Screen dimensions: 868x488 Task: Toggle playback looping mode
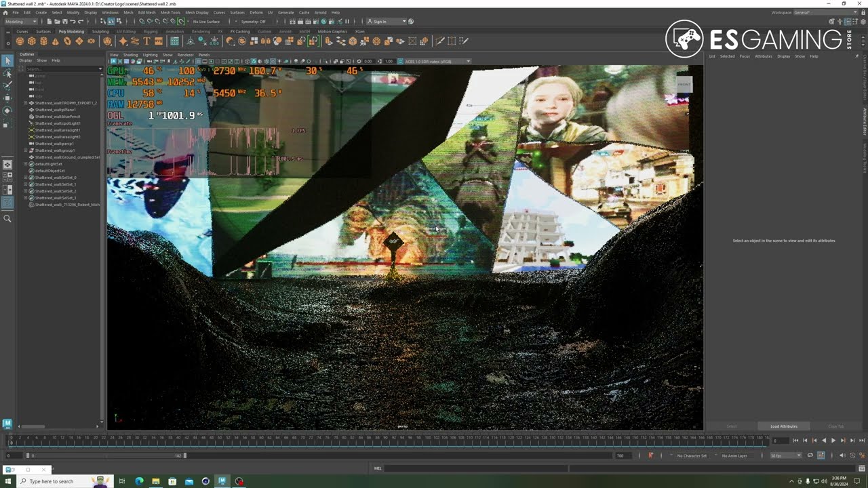[810, 455]
